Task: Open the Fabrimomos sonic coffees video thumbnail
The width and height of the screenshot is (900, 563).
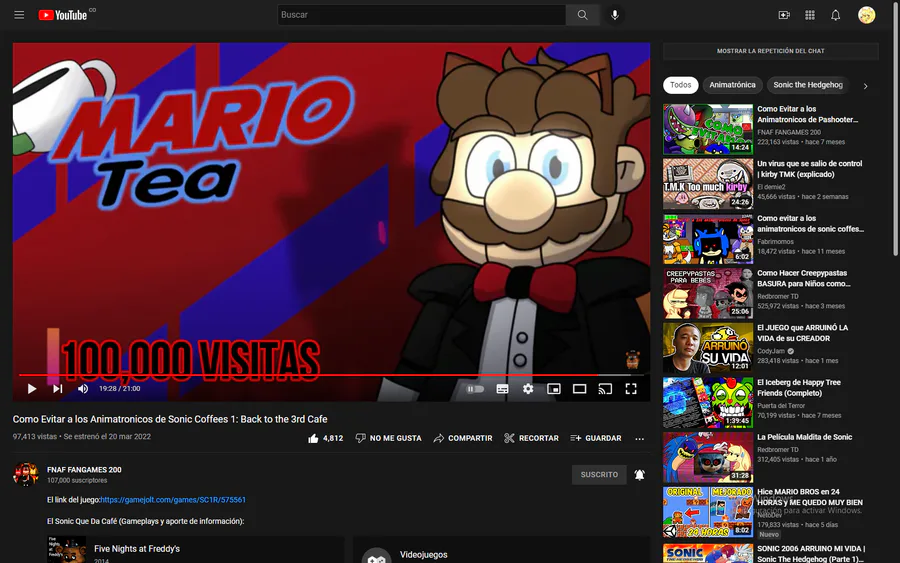Action: click(x=708, y=239)
